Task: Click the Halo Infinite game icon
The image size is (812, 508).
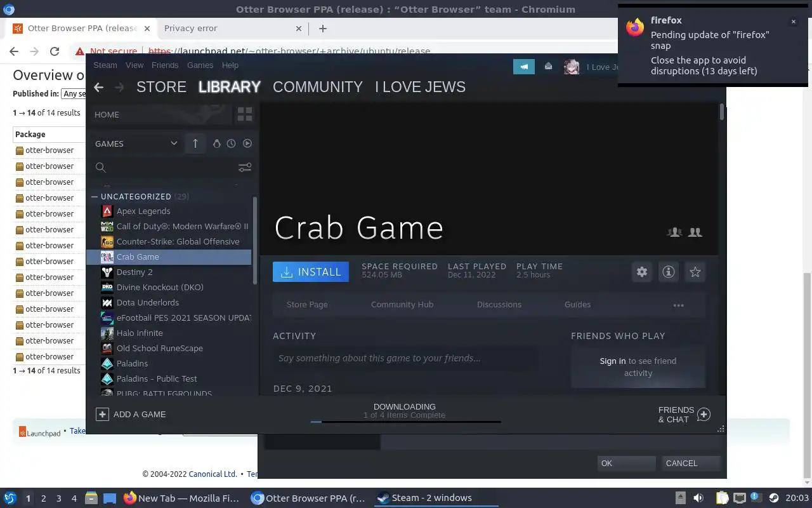Action: click(107, 333)
